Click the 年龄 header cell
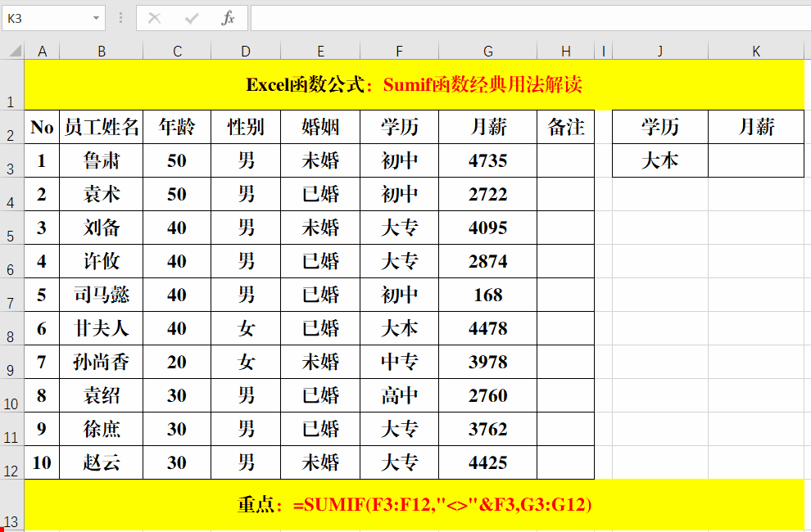The width and height of the screenshot is (811, 532). tap(177, 127)
